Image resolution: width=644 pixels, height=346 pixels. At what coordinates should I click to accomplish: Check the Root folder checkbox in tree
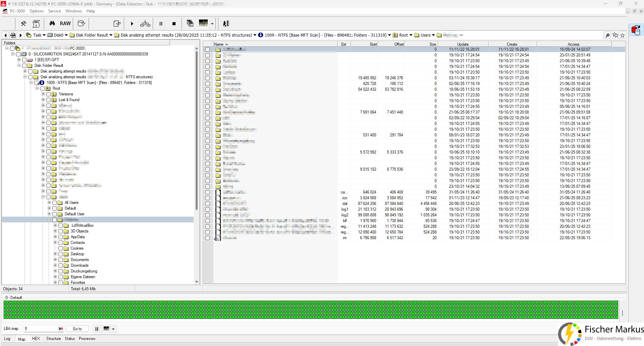point(42,88)
